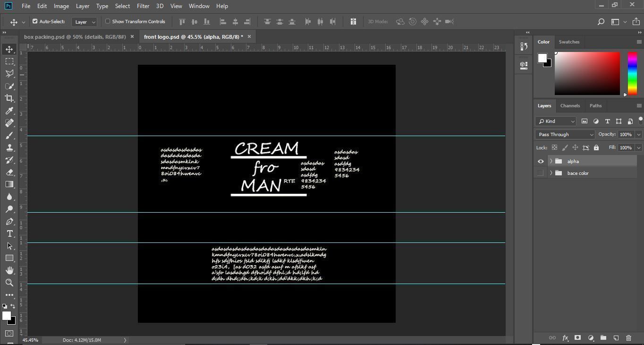Toggle the Auto-Select checkbox
644x345 pixels.
pos(35,21)
